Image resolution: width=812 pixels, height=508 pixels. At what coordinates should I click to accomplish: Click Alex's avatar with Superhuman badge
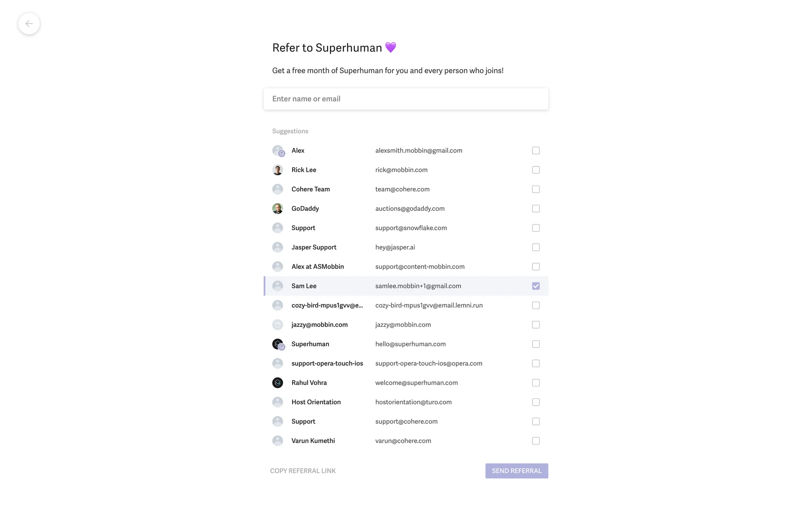(x=277, y=151)
